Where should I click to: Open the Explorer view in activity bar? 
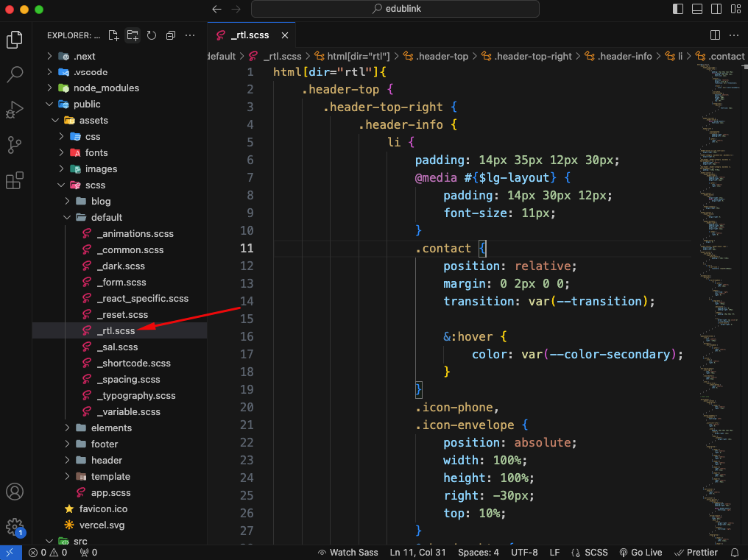(x=14, y=40)
